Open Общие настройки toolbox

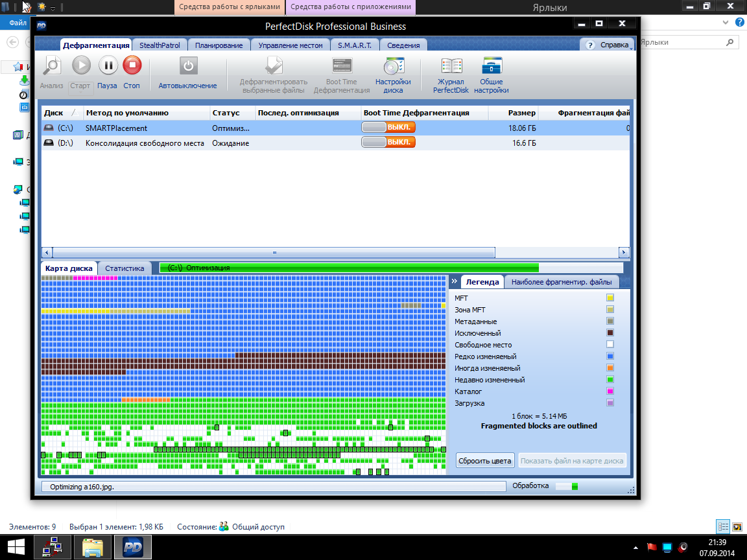tap(492, 65)
